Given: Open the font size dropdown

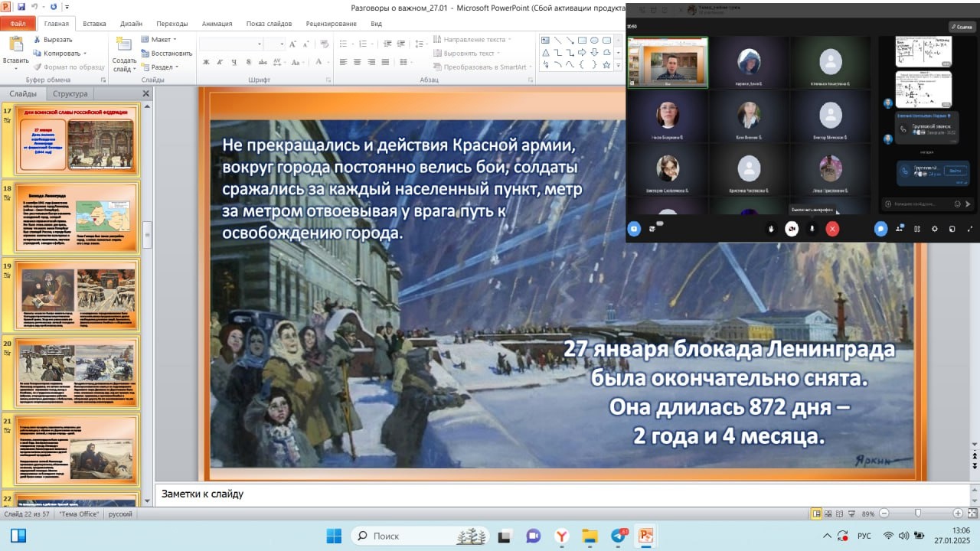Looking at the screenshot, I should (282, 44).
